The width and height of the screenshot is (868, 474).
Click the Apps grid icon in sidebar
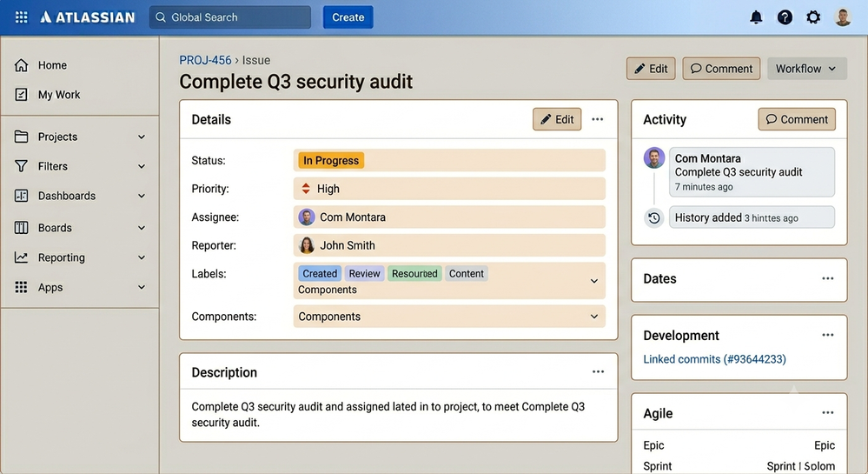click(21, 287)
